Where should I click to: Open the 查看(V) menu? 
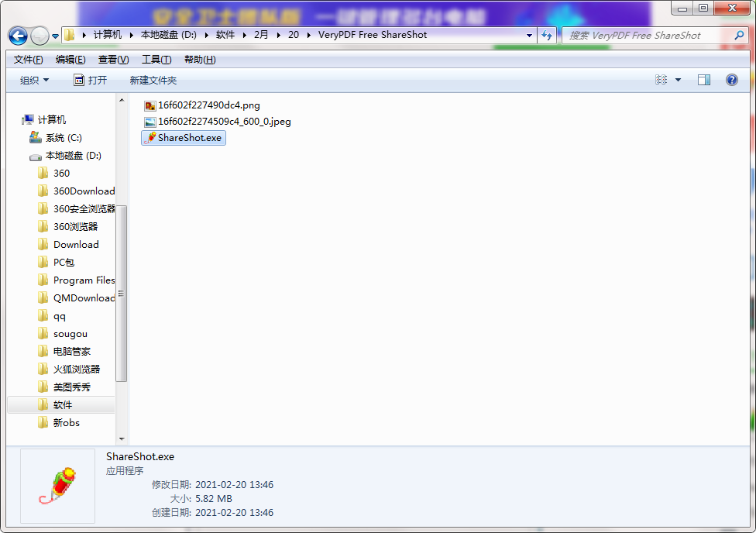pos(113,60)
